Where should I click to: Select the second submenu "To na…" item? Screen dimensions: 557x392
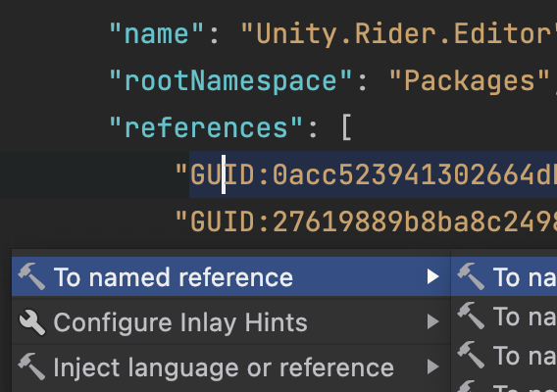click(504, 316)
